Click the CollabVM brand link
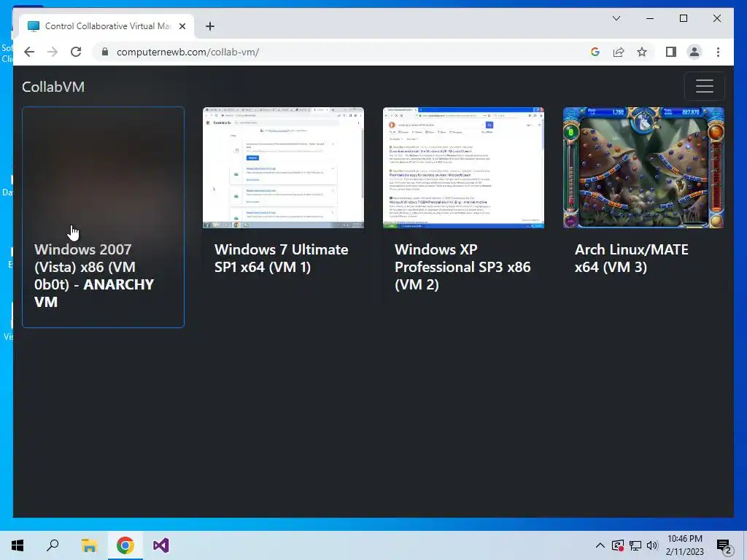The image size is (747, 560). (53, 87)
